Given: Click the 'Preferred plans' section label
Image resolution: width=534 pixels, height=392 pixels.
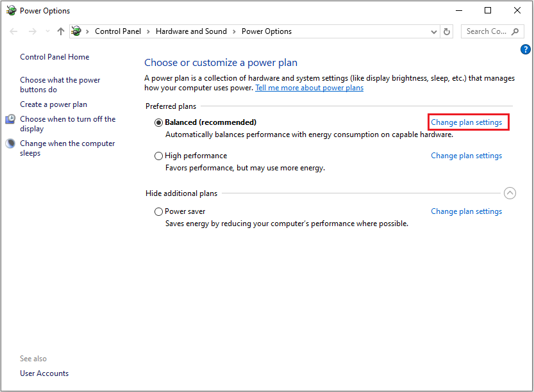Looking at the screenshot, I should pos(171,106).
